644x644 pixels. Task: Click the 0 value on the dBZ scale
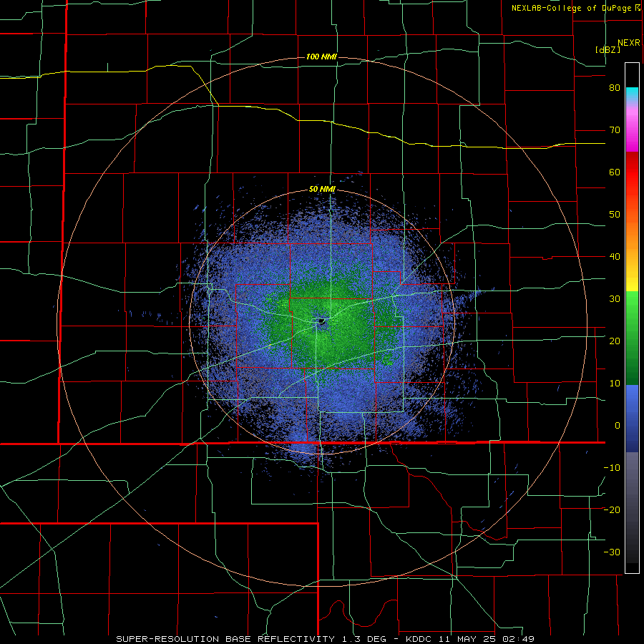[618, 426]
